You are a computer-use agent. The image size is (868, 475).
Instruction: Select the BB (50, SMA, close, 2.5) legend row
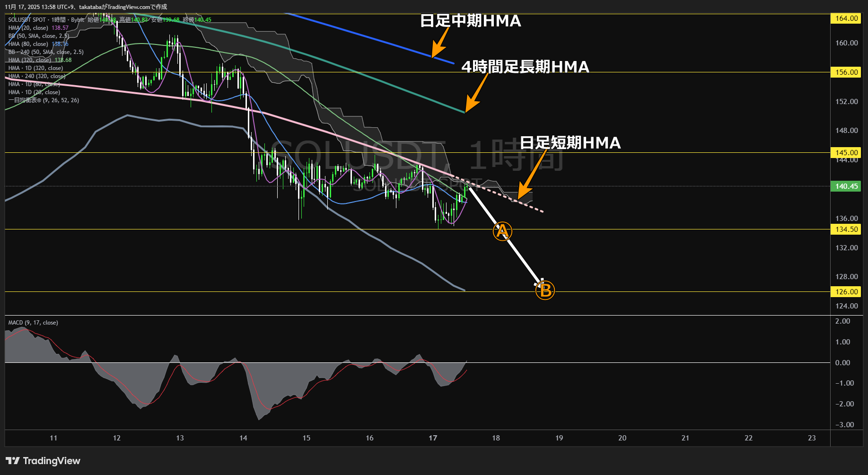(x=38, y=36)
